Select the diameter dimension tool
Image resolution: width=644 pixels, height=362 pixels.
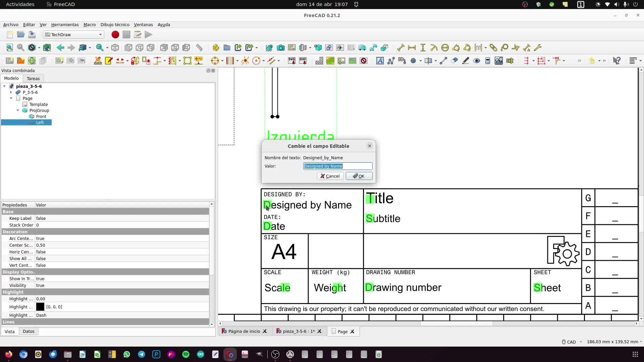(x=445, y=48)
